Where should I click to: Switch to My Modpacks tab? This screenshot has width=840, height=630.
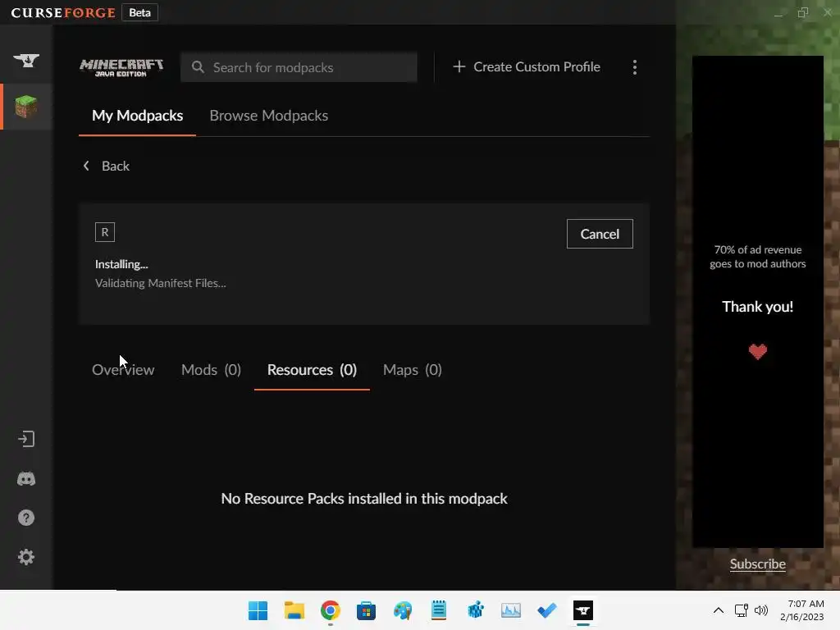pos(137,116)
